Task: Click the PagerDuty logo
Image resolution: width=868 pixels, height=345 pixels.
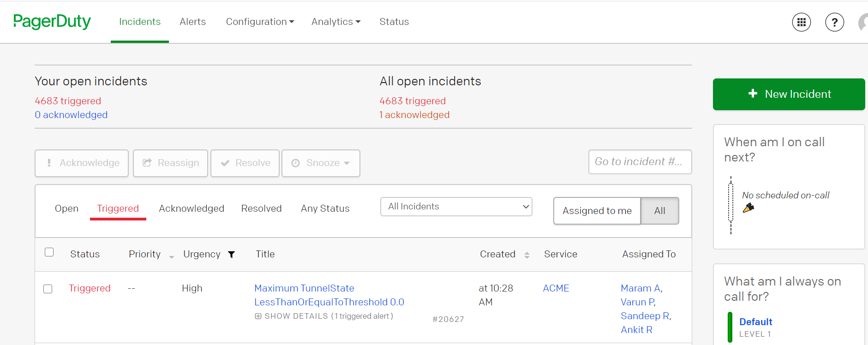Action: [52, 22]
